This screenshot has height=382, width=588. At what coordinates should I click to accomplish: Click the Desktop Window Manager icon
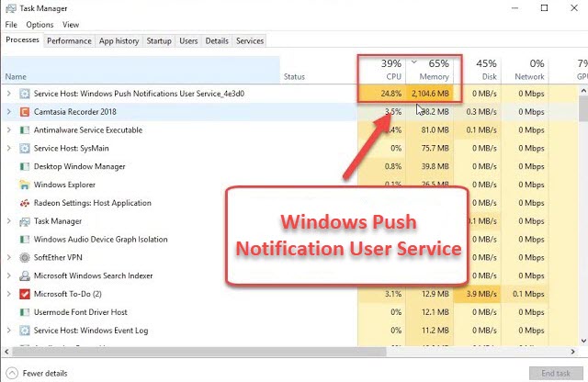tap(25, 166)
